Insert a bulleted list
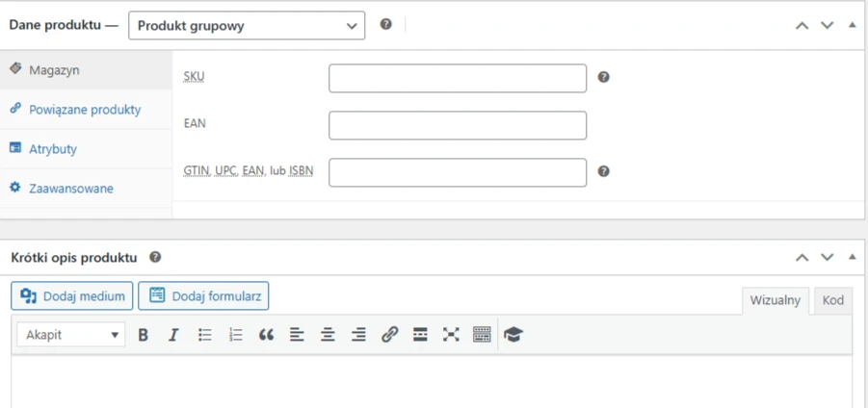 204,335
